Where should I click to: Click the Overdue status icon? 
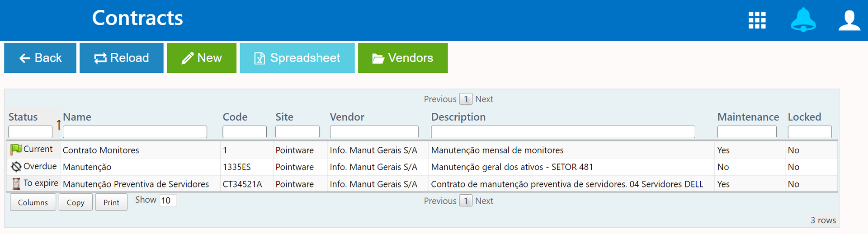pos(16,167)
